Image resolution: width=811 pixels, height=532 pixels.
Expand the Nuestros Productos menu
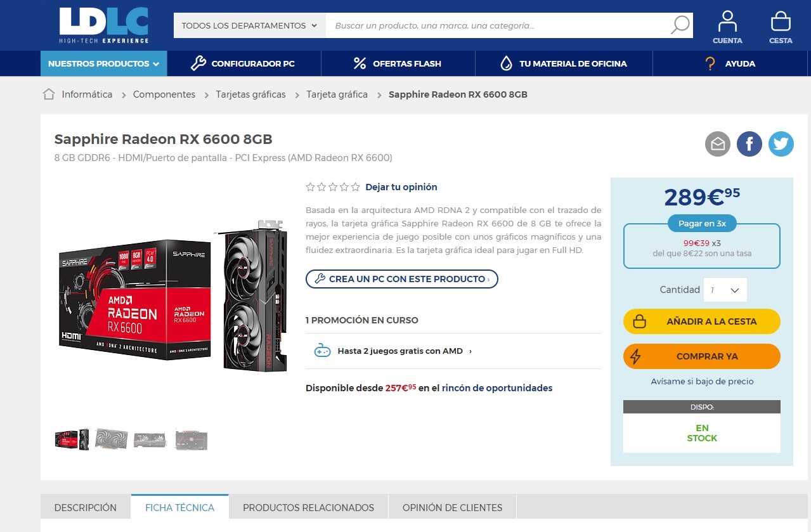tap(104, 63)
